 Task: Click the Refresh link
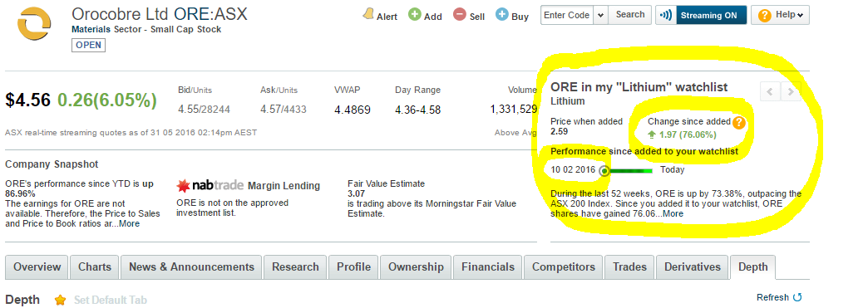(772, 297)
